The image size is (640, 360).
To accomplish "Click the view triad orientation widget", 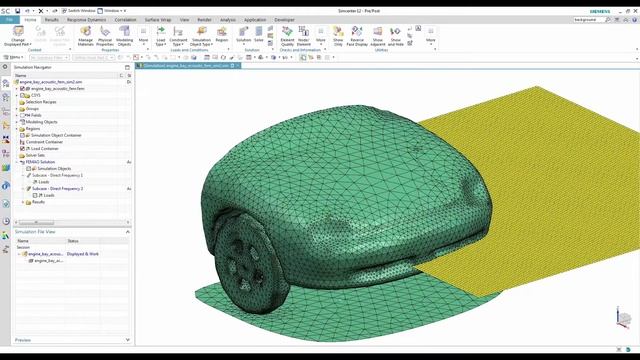I will pos(623,318).
